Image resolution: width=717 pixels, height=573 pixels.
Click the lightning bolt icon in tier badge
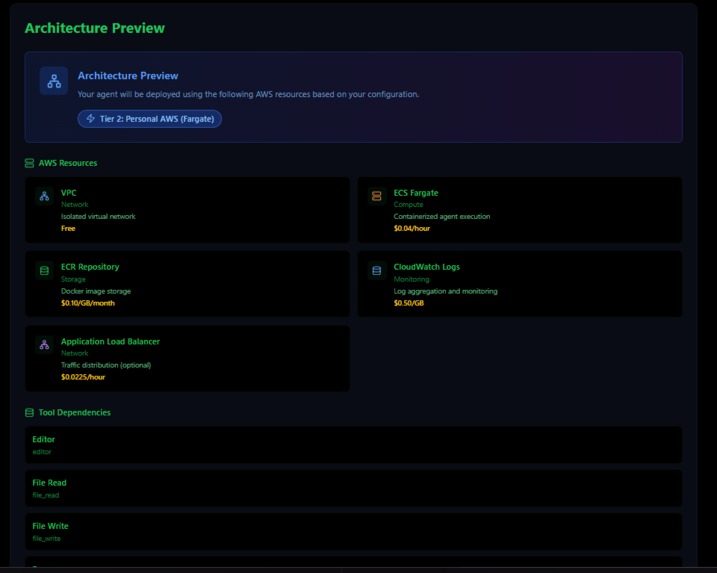click(x=91, y=118)
